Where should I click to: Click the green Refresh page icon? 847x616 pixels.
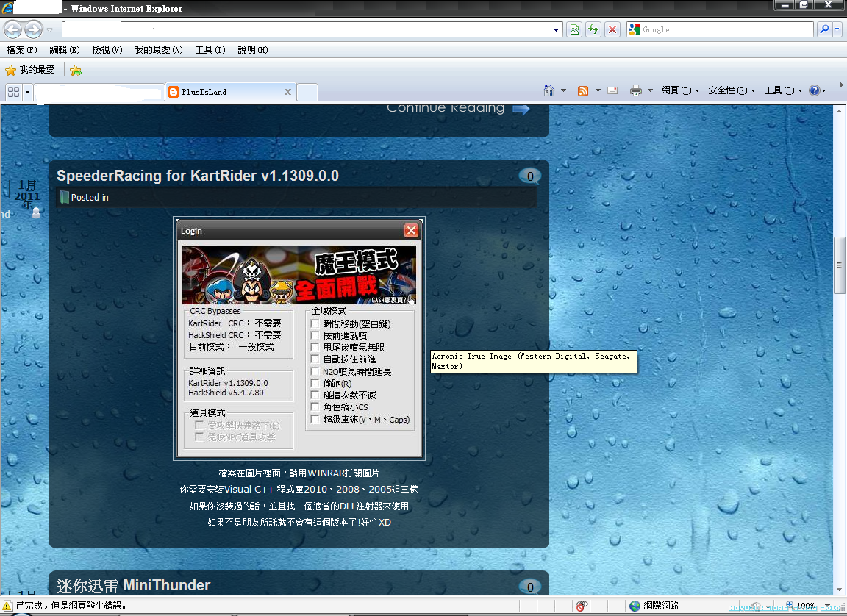coord(593,29)
